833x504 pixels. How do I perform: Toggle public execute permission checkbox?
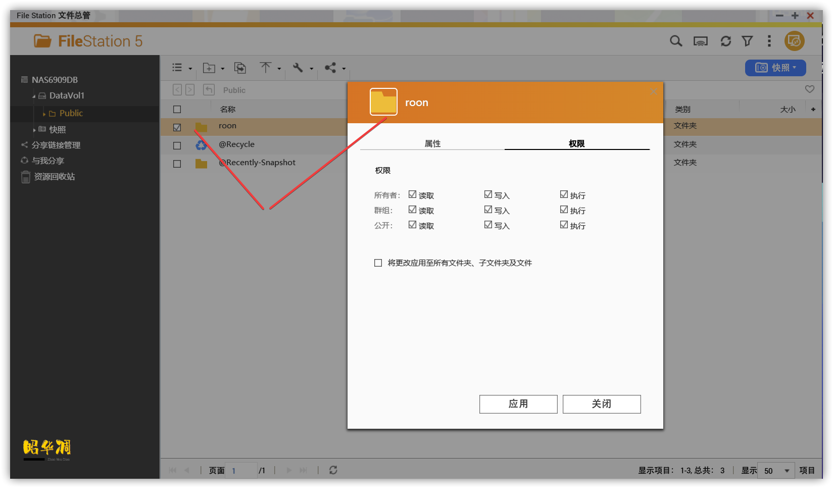tap(564, 225)
